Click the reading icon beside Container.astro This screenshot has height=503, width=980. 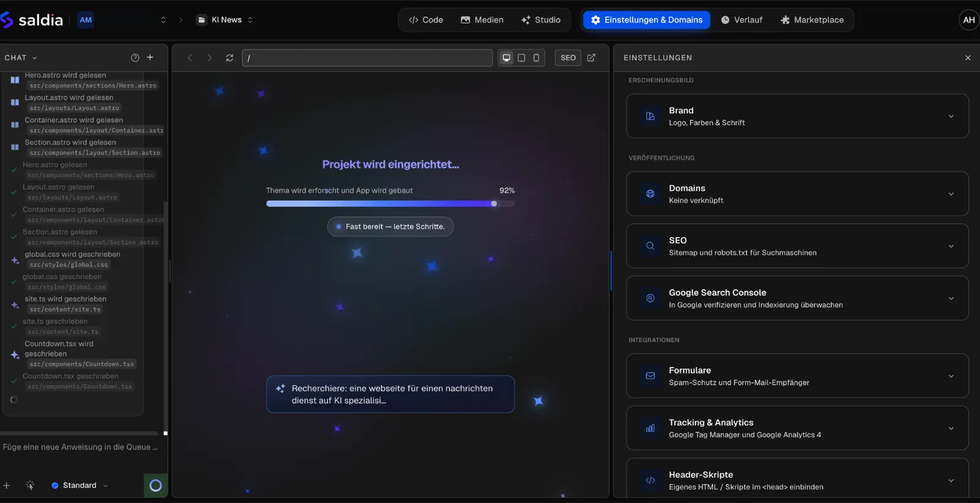point(15,125)
